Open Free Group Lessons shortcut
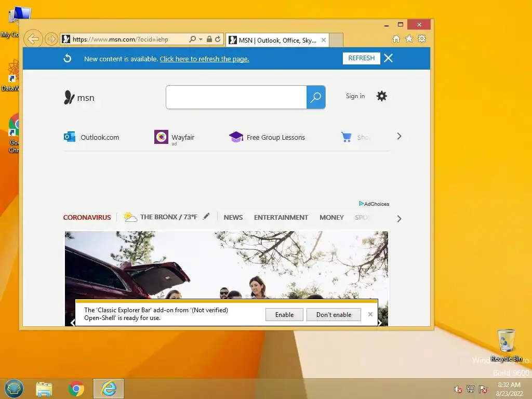The height and width of the screenshot is (399, 532). click(267, 137)
